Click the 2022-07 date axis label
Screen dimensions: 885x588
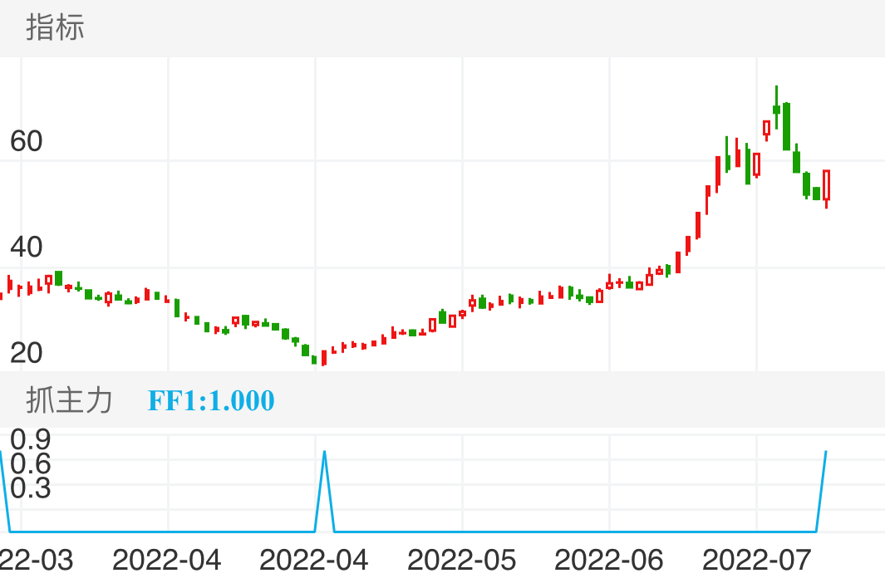[x=757, y=561]
